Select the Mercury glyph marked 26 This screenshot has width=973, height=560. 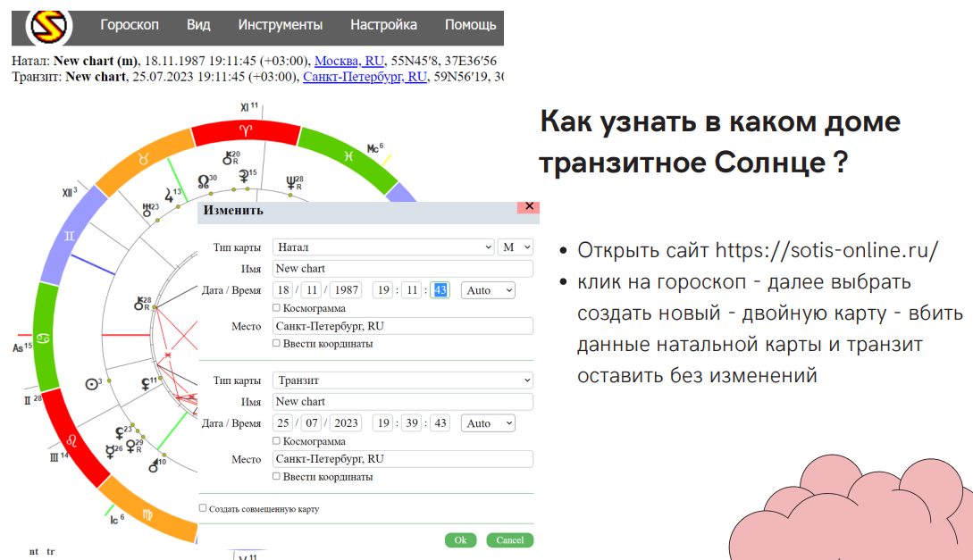pyautogui.click(x=113, y=451)
